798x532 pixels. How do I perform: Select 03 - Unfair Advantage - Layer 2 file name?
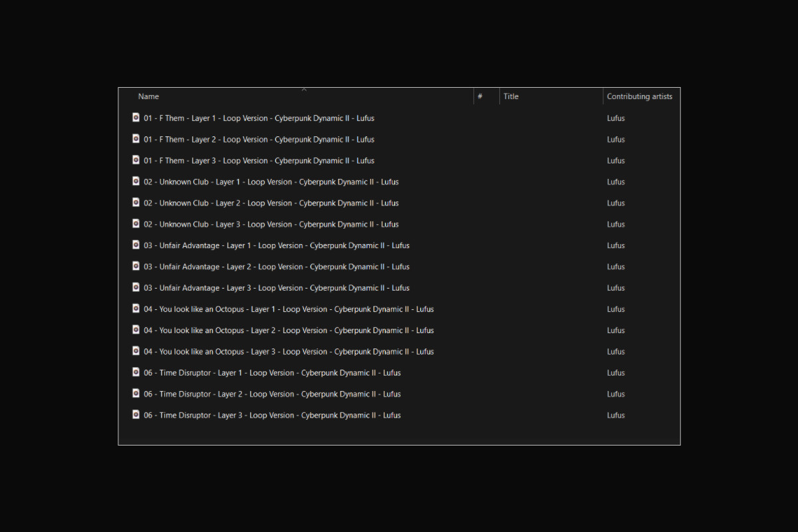click(x=276, y=267)
